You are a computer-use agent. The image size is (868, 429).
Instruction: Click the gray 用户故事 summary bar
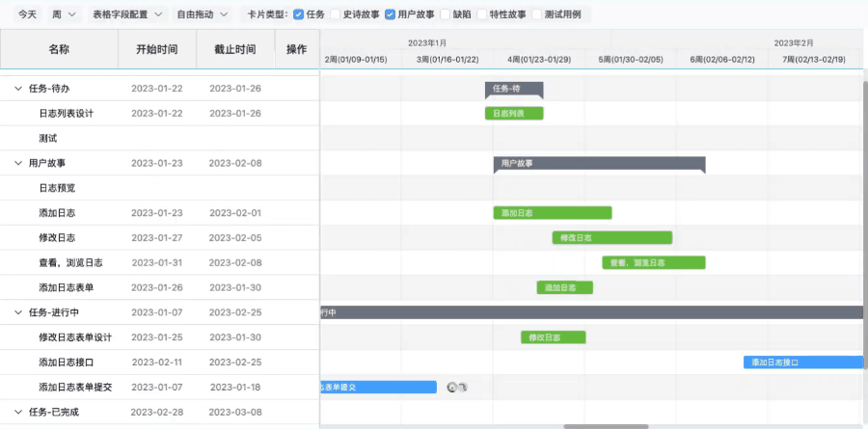click(599, 163)
